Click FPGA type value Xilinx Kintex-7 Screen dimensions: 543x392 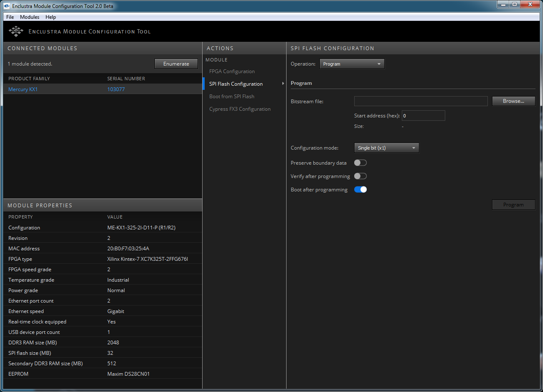147,259
